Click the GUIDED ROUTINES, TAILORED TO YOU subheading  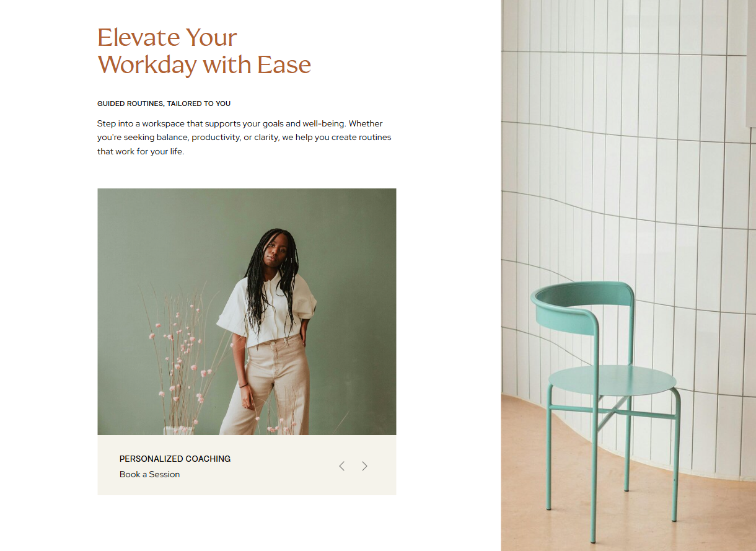point(164,104)
